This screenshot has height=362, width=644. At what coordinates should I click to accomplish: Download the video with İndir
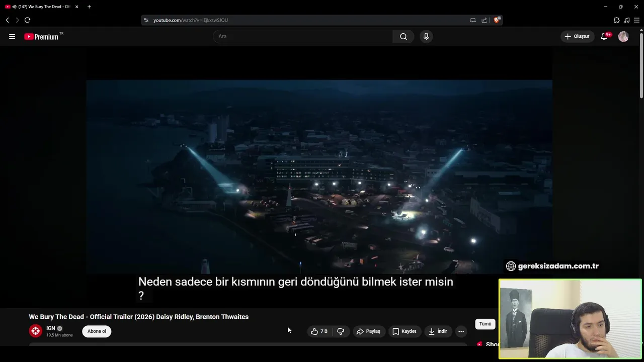click(x=438, y=331)
